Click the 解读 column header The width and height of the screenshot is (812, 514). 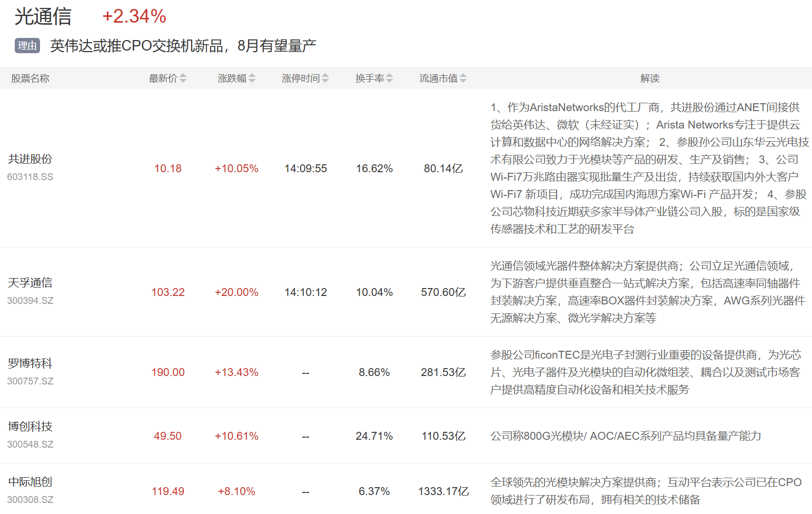click(650, 78)
